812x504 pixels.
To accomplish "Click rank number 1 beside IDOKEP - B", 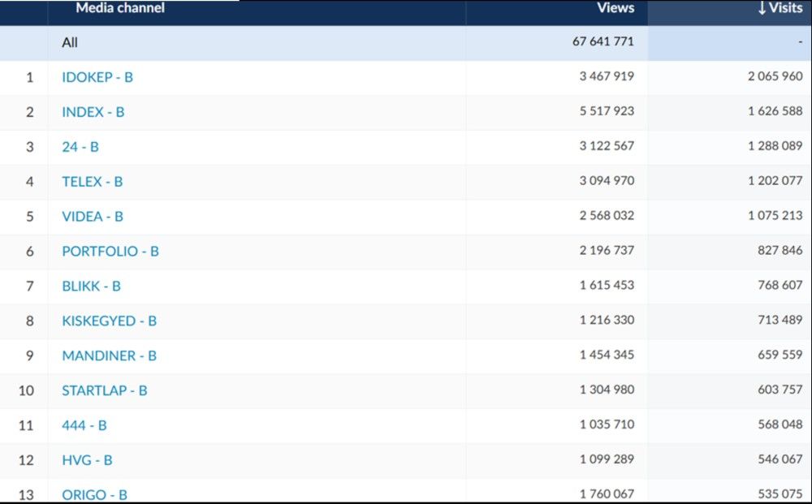I will [x=29, y=77].
